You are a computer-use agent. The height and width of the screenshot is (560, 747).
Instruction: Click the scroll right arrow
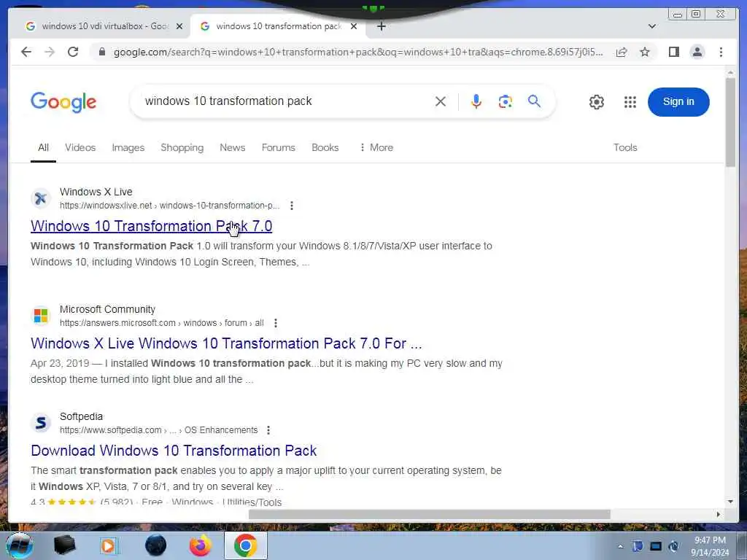point(719,514)
